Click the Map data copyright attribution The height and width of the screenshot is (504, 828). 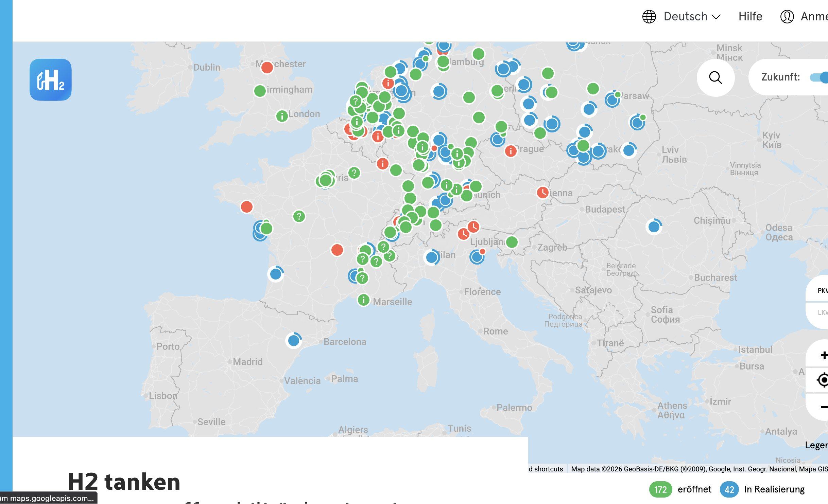pyautogui.click(x=700, y=469)
